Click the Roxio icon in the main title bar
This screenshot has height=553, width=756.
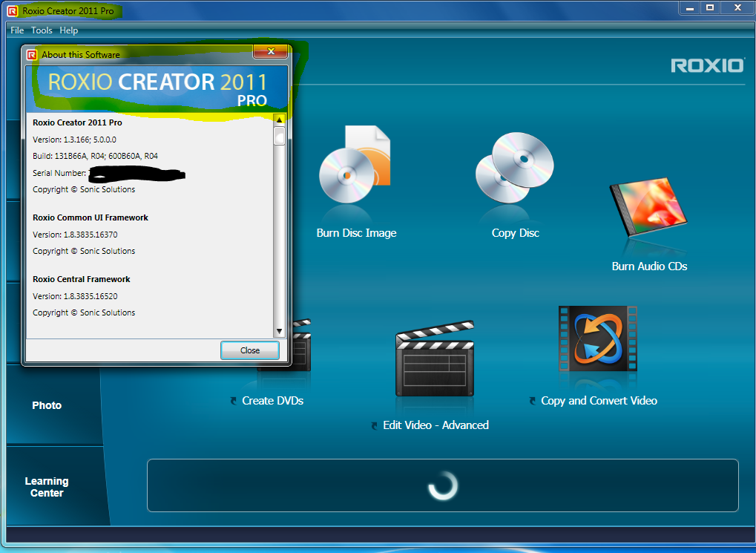[x=13, y=10]
